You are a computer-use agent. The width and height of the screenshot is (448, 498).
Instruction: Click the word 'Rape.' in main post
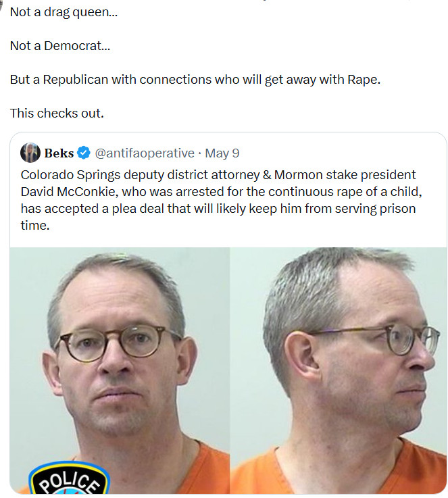[x=364, y=80]
